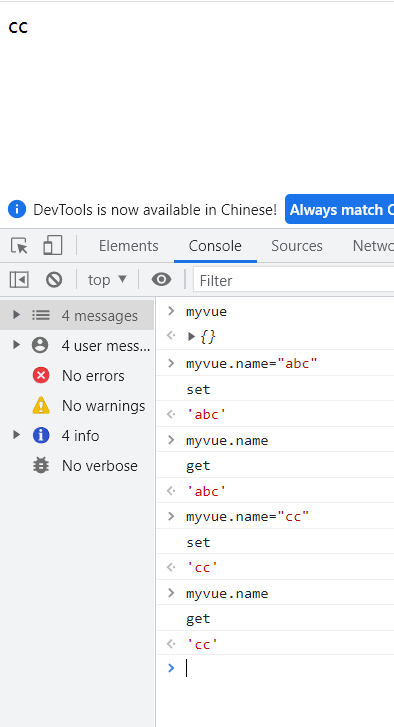The image size is (394, 727).
Task: Switch to the Network tab
Action: pos(373,246)
